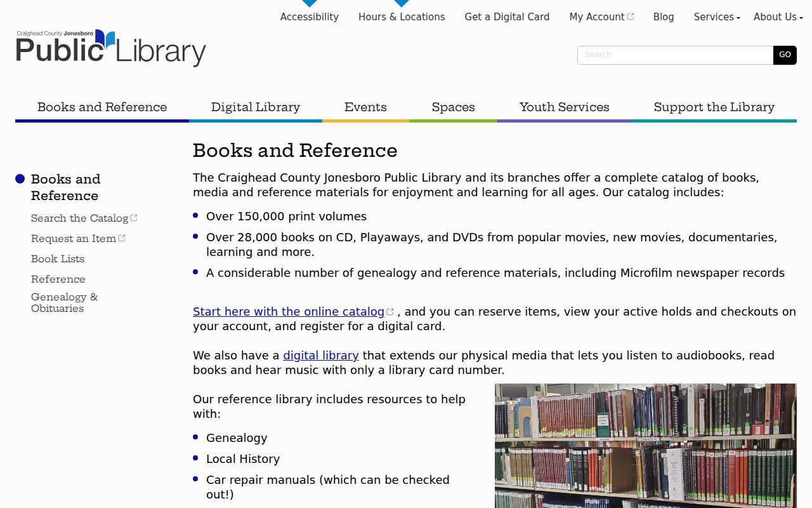This screenshot has width=812, height=508.
Task: Click the 'Books and Reference' page heading
Action: (x=295, y=150)
